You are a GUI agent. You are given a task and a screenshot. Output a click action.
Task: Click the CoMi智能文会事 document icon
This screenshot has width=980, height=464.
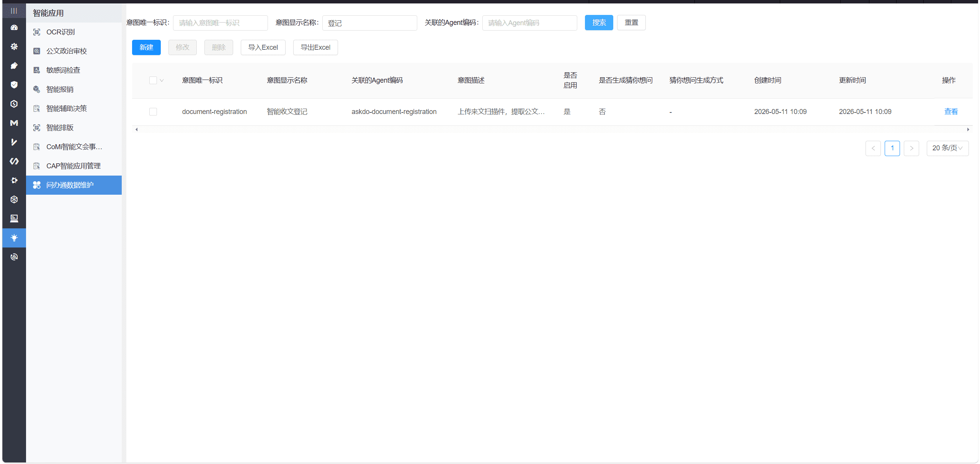[37, 147]
